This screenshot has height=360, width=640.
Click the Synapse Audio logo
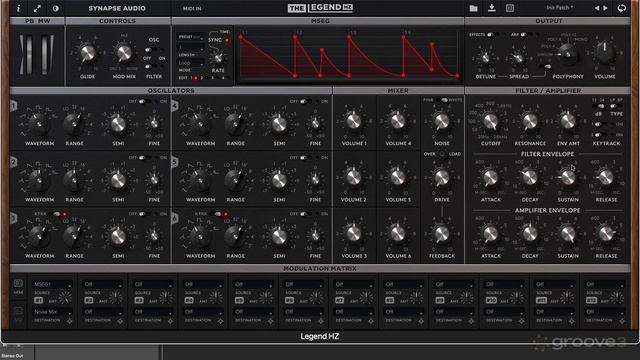[117, 8]
